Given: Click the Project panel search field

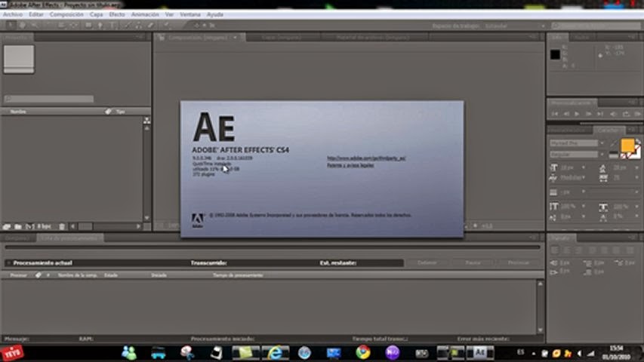Looking at the screenshot, I should [x=48, y=99].
